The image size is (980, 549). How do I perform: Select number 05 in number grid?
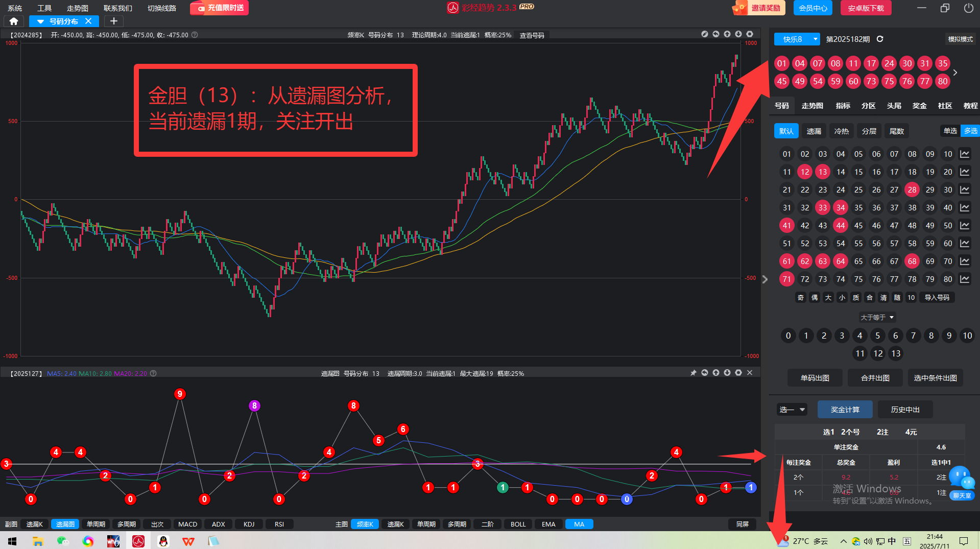pyautogui.click(x=858, y=154)
